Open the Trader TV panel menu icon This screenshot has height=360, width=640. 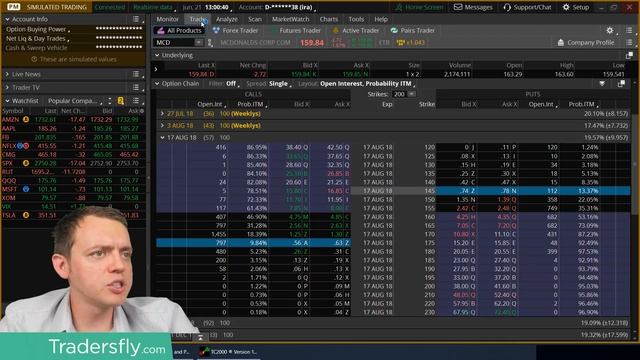(136, 87)
